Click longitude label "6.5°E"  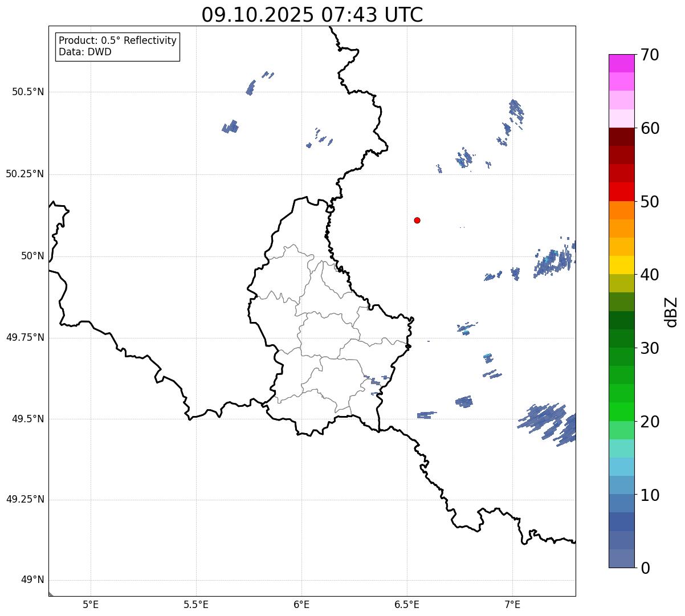407,605
